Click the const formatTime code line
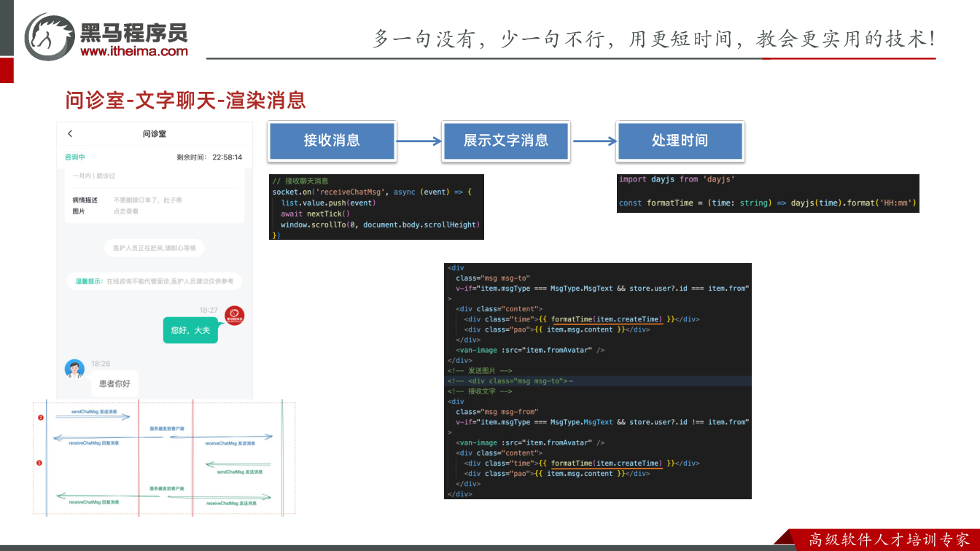The height and width of the screenshot is (551, 980). pyautogui.click(x=767, y=203)
